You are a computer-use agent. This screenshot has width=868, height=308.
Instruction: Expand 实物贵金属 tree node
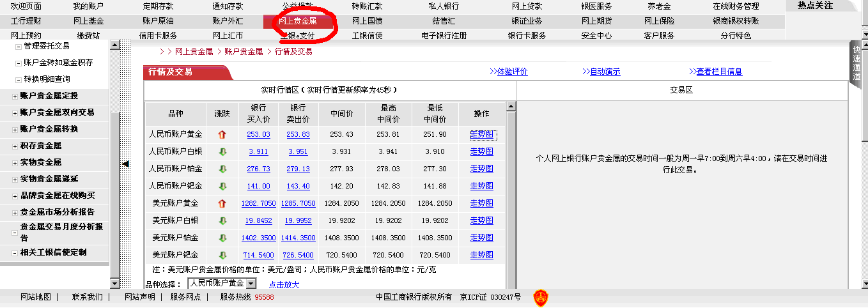(15, 163)
